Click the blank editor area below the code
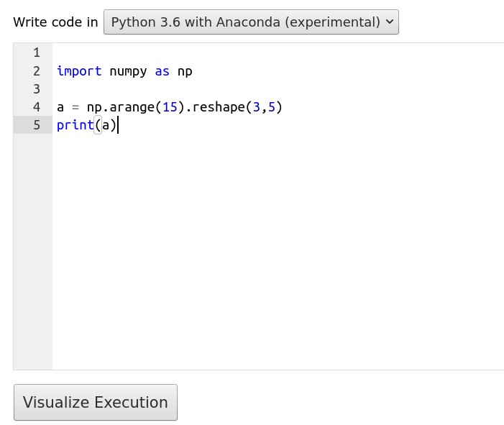The height and width of the screenshot is (425, 504). click(273, 252)
